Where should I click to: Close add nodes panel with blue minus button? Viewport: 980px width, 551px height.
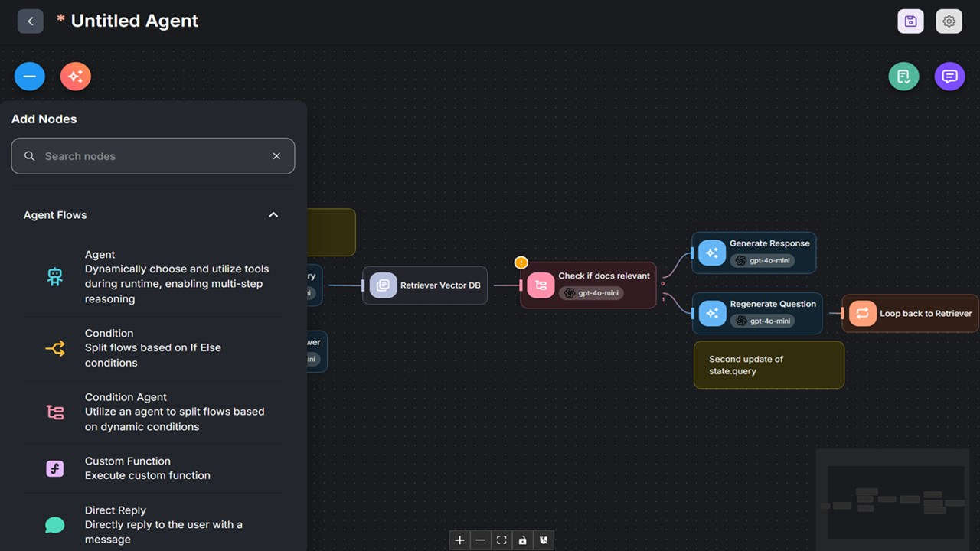click(30, 77)
